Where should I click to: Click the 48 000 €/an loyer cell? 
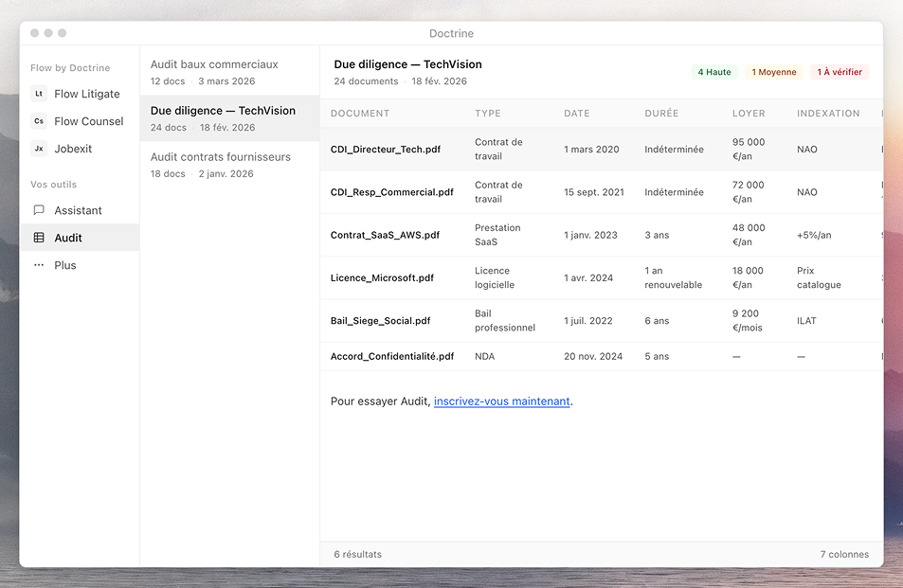749,235
